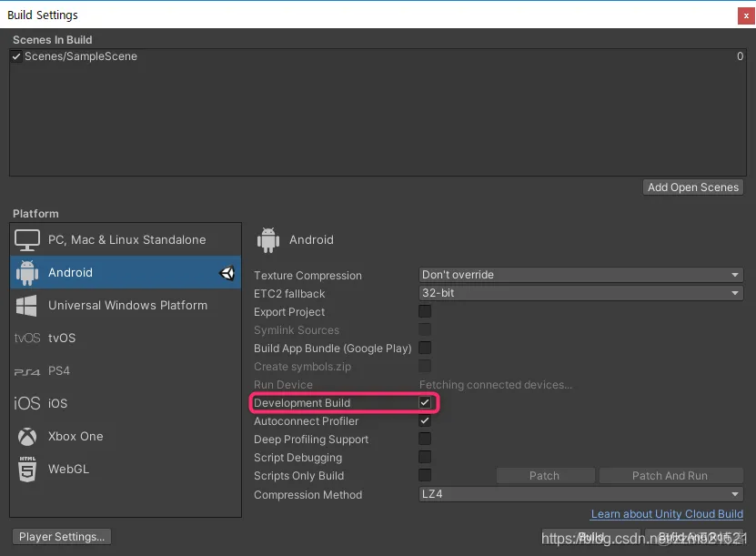Toggle the Symlink Sources checkbox
The height and width of the screenshot is (556, 756).
point(425,329)
